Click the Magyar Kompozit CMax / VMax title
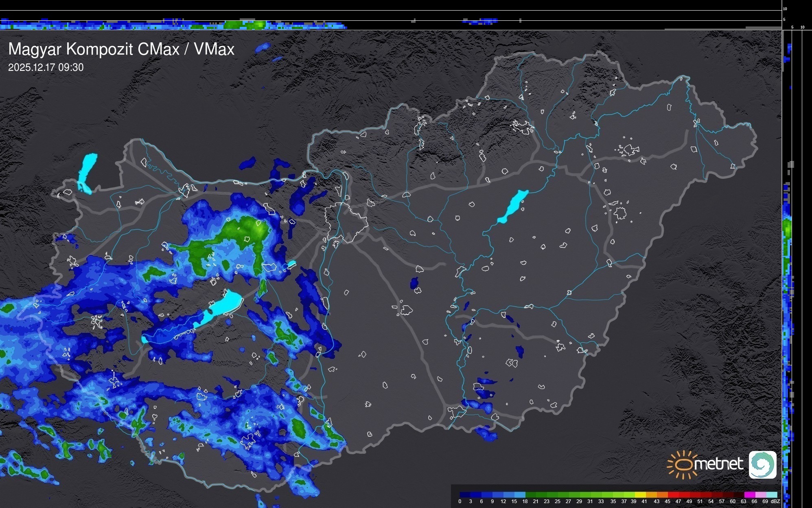Image resolution: width=812 pixels, height=508 pixels. coord(121,49)
